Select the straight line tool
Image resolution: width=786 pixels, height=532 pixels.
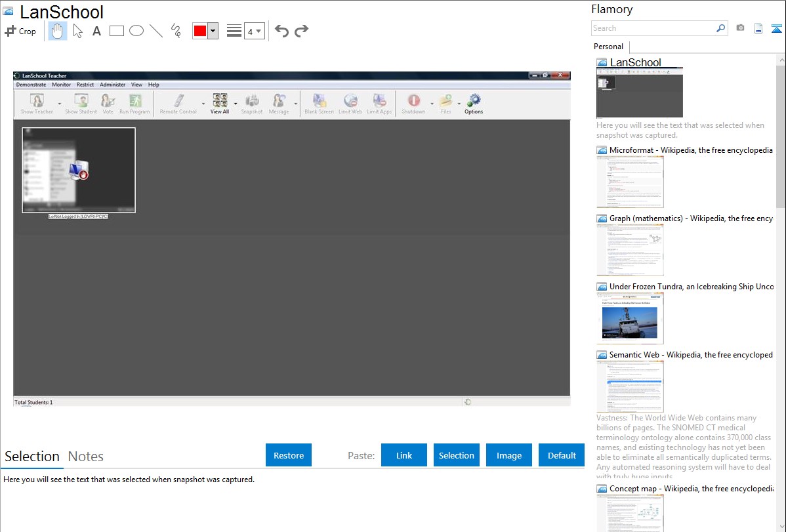pos(156,31)
